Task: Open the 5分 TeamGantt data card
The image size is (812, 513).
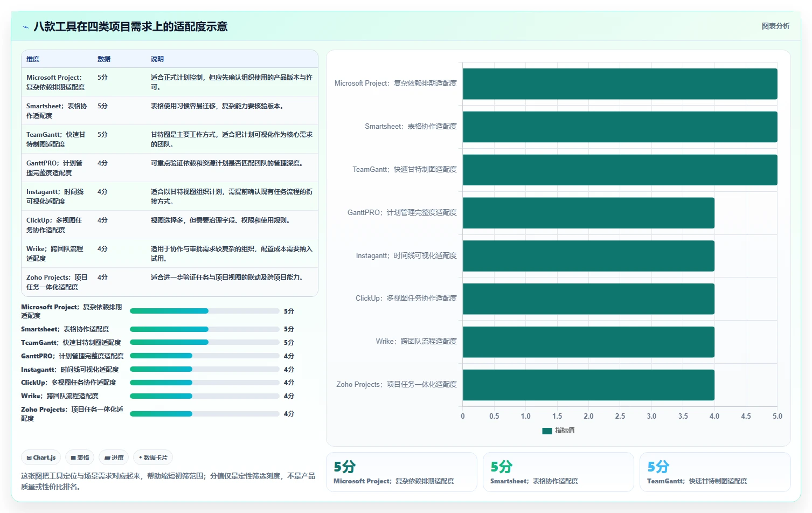Action: click(715, 472)
